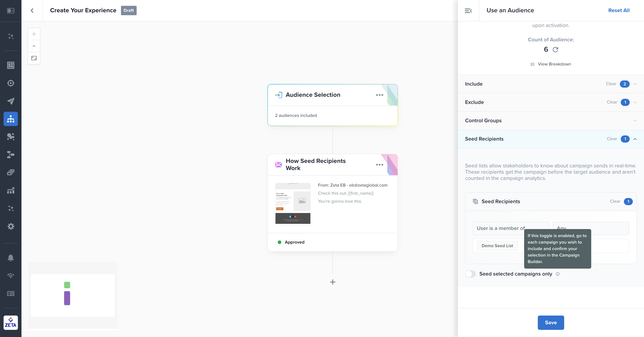The width and height of the screenshot is (644, 337).
Task: Click the zoom out minus button on canvas
Action: [x=34, y=46]
